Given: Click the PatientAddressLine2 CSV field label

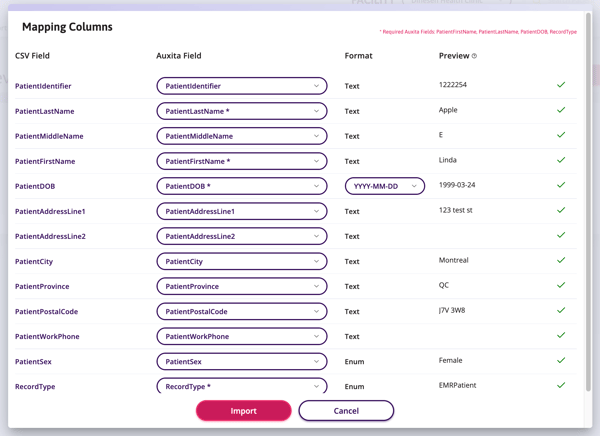Looking at the screenshot, I should 51,237.
